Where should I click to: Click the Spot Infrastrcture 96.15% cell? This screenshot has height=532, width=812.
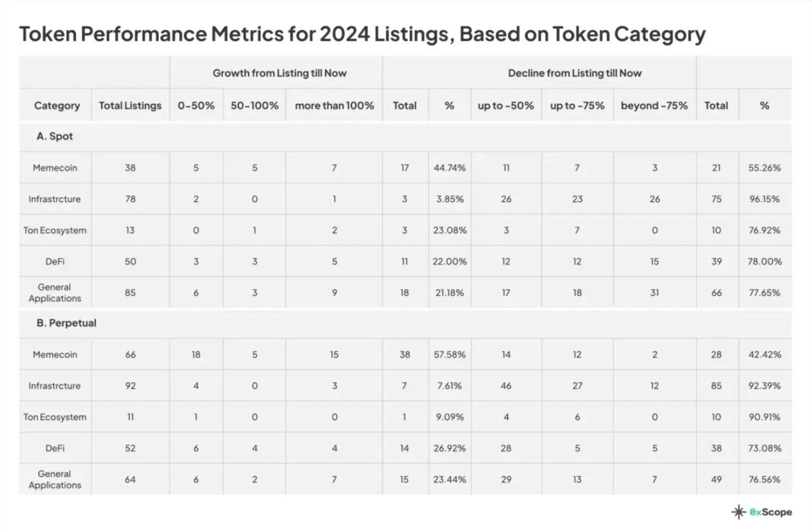tap(764, 199)
